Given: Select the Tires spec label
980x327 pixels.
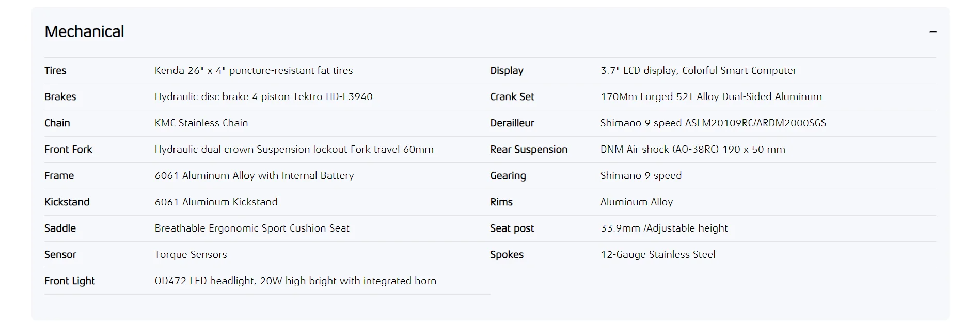Looking at the screenshot, I should [x=55, y=70].
